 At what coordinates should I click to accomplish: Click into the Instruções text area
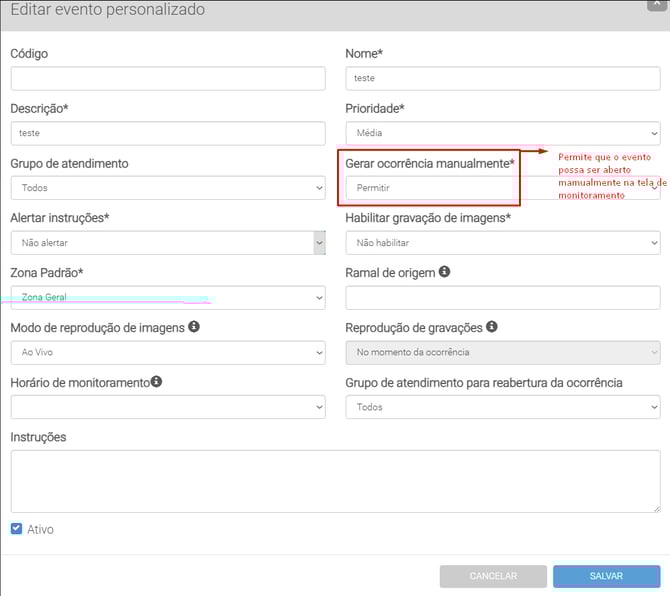pyautogui.click(x=335, y=481)
